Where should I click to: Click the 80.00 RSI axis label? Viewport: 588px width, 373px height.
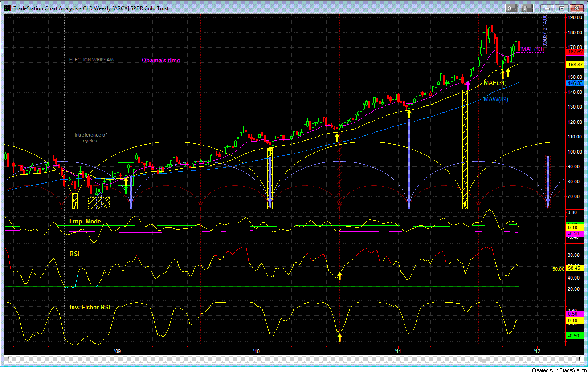pos(573,255)
